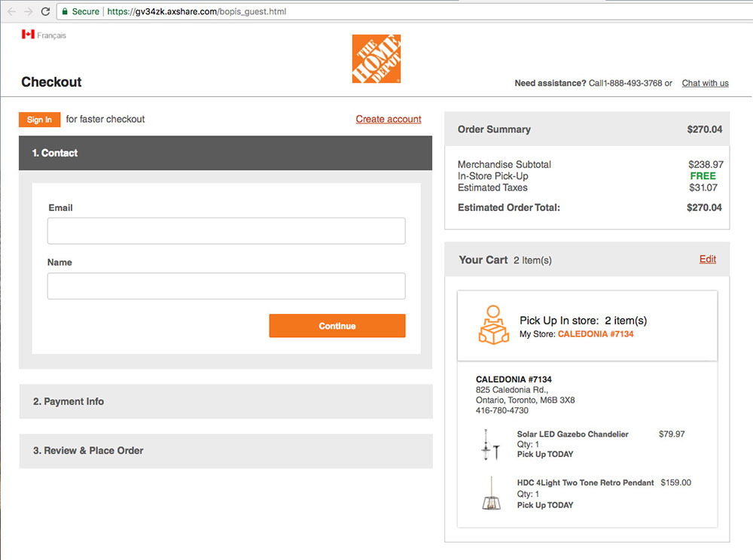Click the orange pick-up box icon
Image resolution: width=753 pixels, height=560 pixels.
[x=493, y=325]
